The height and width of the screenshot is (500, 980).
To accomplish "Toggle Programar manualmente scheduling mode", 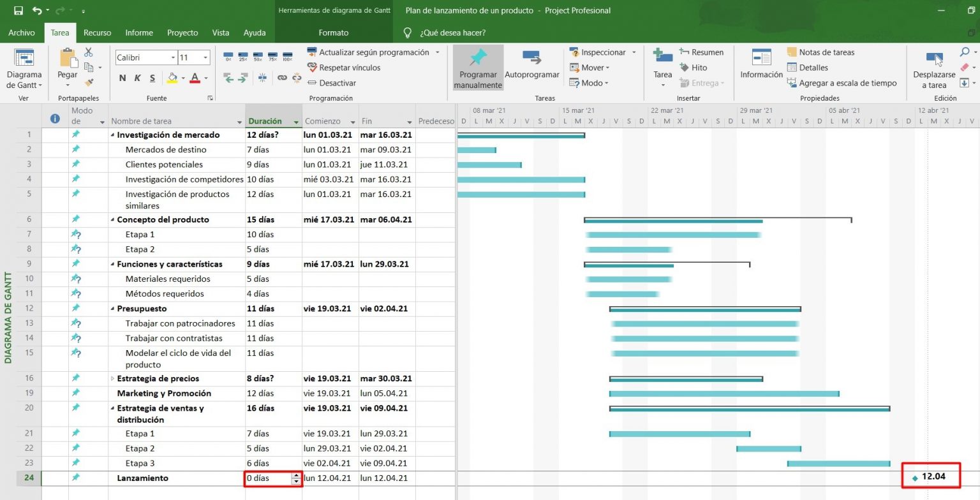I will coord(477,67).
